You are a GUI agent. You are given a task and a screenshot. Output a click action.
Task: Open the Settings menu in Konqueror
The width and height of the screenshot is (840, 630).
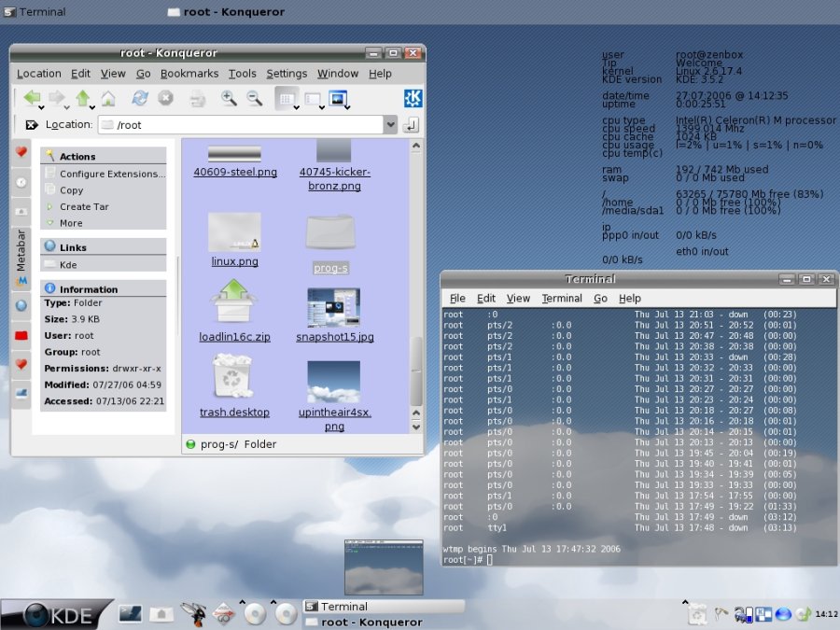point(287,74)
